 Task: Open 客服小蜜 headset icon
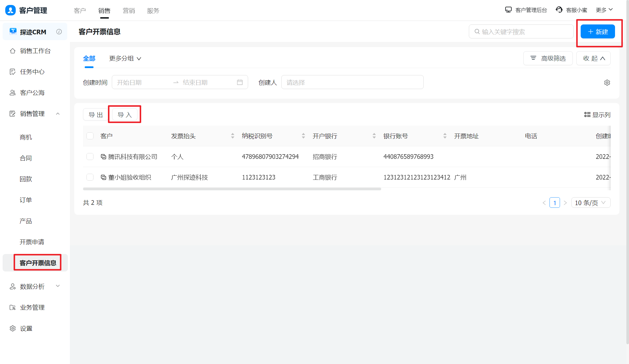pyautogui.click(x=559, y=10)
